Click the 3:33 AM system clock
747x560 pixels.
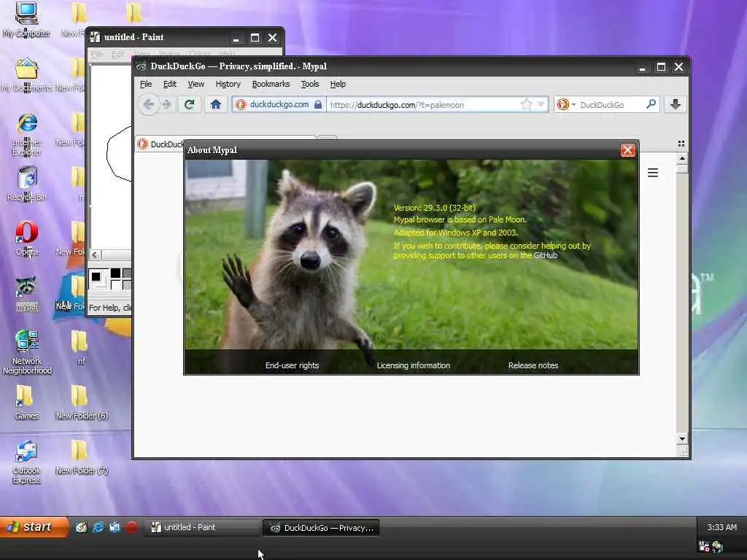pyautogui.click(x=721, y=527)
